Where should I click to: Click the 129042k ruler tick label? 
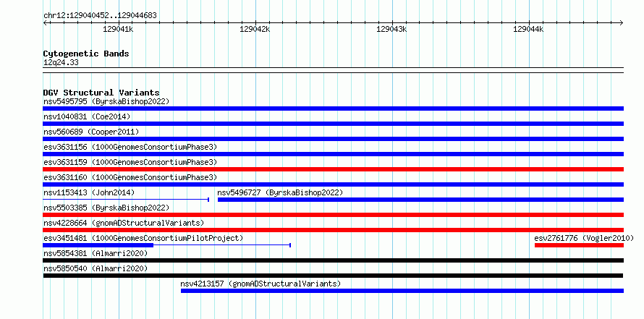click(255, 29)
